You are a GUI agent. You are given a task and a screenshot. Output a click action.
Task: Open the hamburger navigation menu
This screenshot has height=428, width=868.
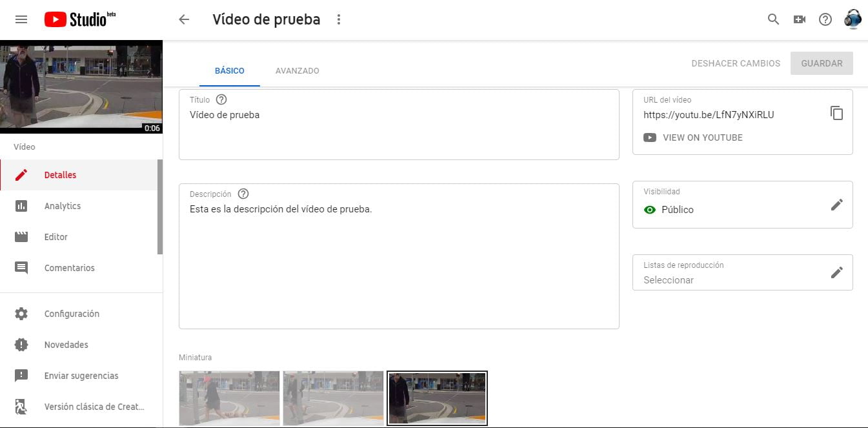click(x=21, y=19)
